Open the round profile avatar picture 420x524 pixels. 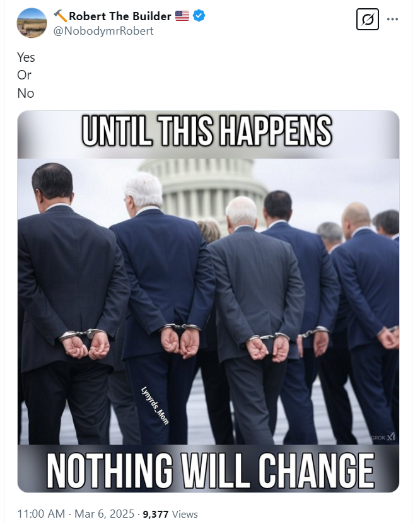32,23
